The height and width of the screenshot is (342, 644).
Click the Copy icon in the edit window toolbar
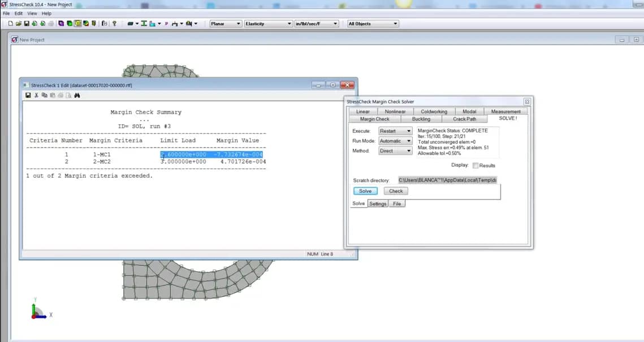click(x=44, y=95)
